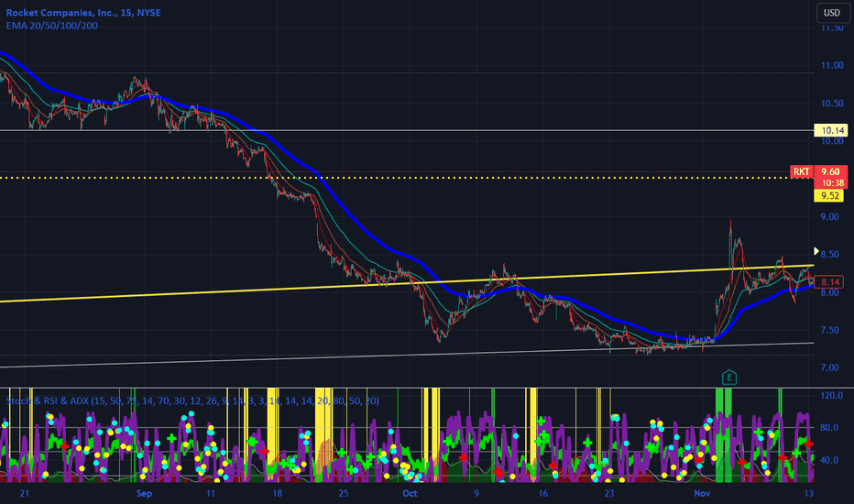Click the 11 date on time axis

[210, 493]
